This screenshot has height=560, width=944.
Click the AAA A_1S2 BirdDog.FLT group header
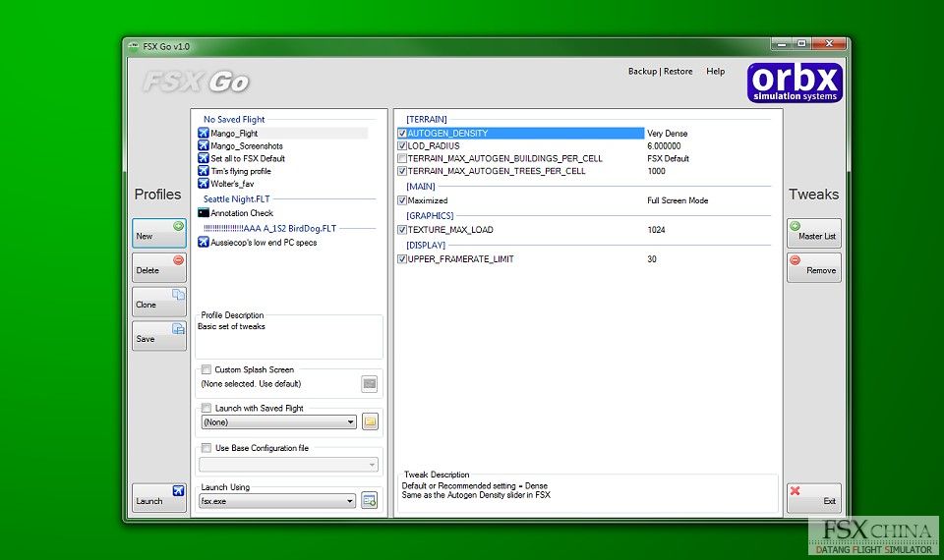tap(269, 228)
